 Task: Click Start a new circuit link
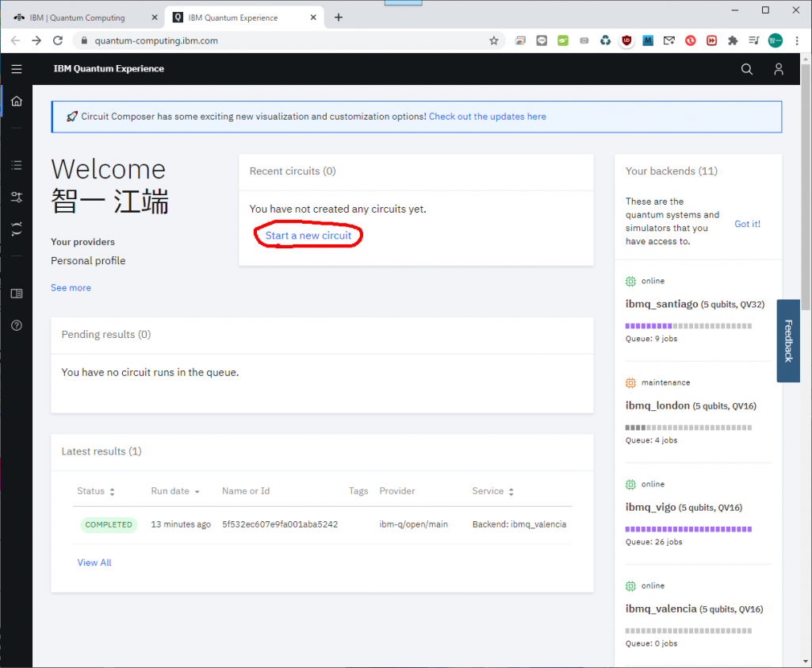[308, 236]
